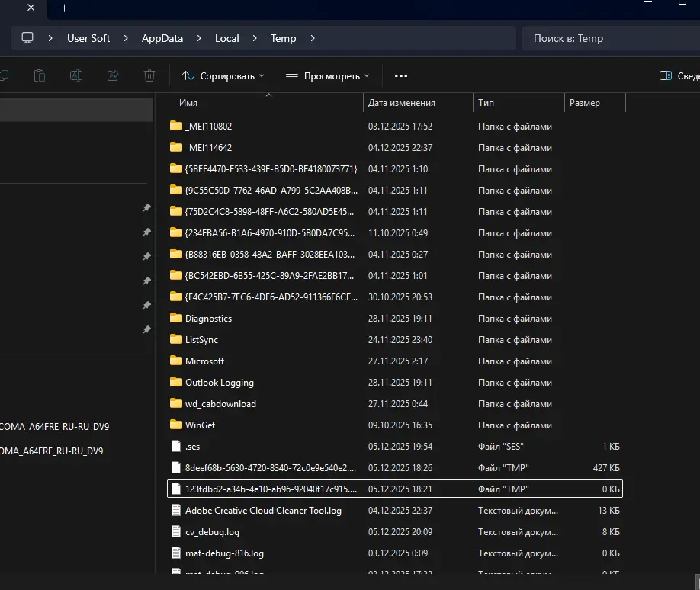Open the Сортировать sort dropdown
Image resolution: width=700 pixels, height=590 pixels.
(223, 75)
